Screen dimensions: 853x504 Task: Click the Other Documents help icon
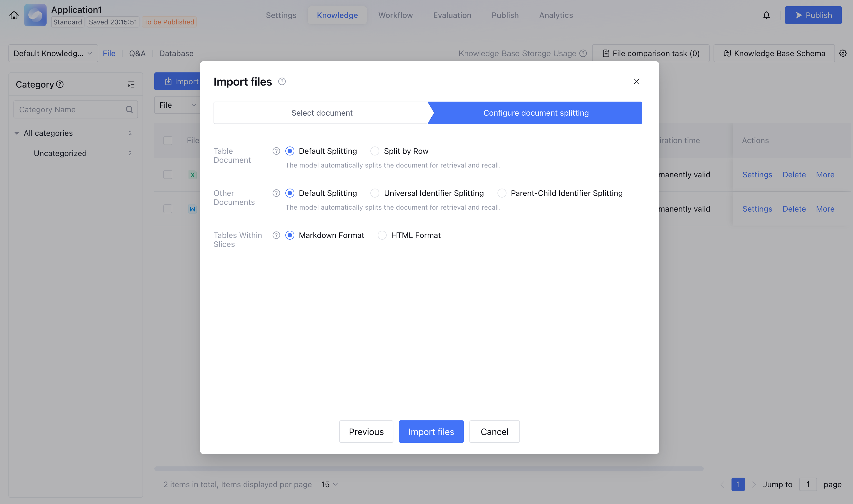tap(276, 193)
